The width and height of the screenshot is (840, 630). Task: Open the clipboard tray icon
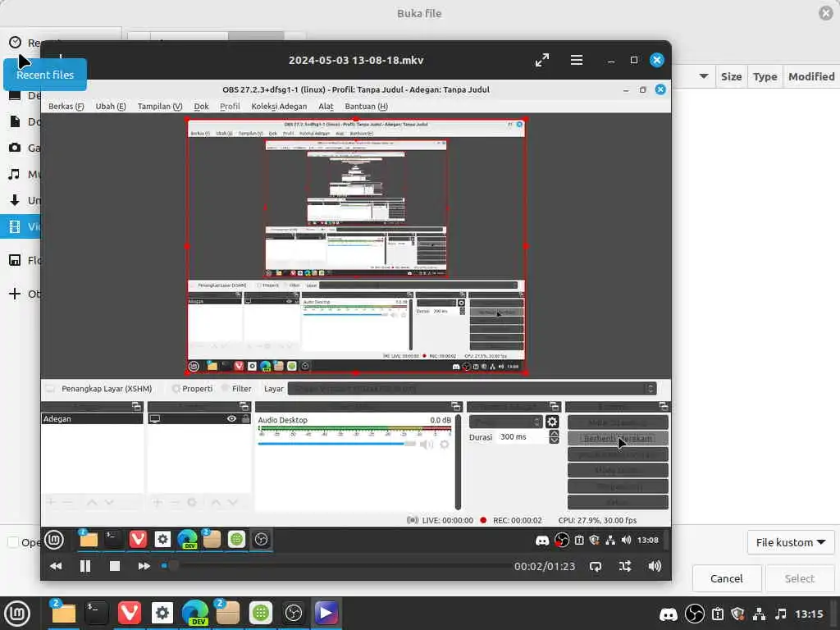coord(718,614)
